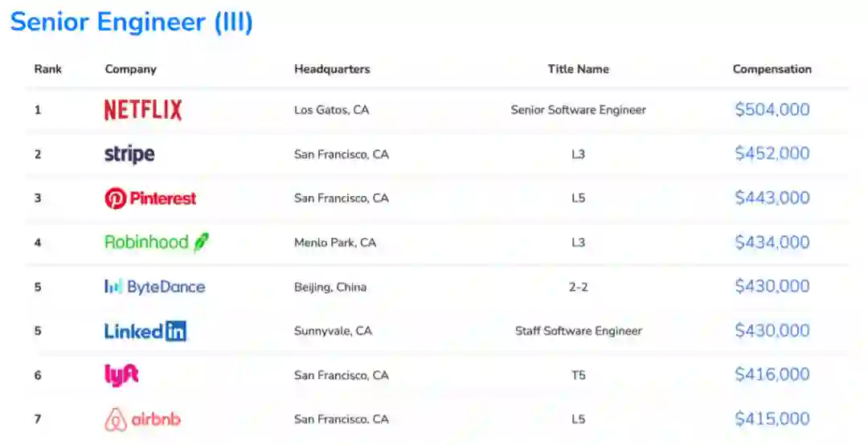Screen dimensions: 868x445
Task: Select the Rank column header
Action: click(47, 69)
